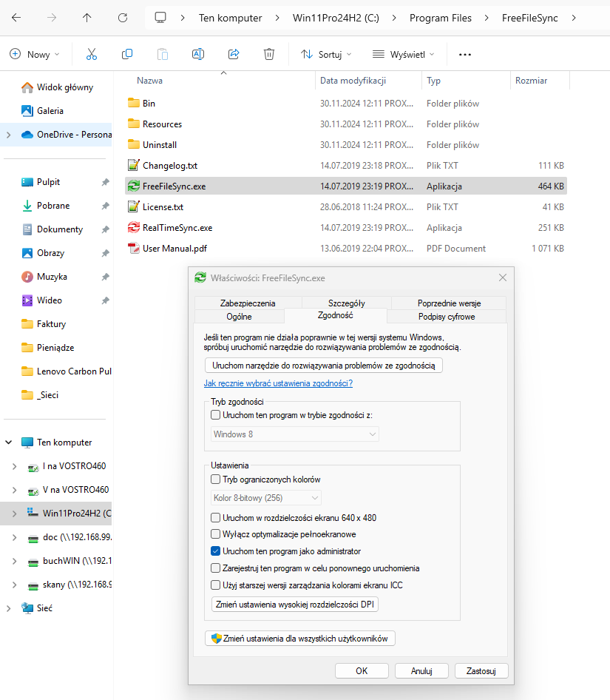Enable compatibility mode checkbox
The width and height of the screenshot is (610, 700).
pos(215,414)
